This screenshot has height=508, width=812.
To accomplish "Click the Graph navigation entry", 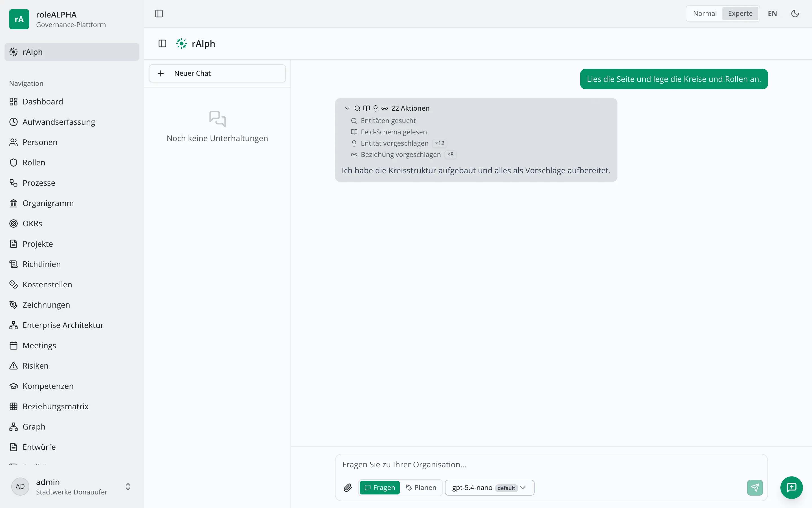I will point(72,427).
